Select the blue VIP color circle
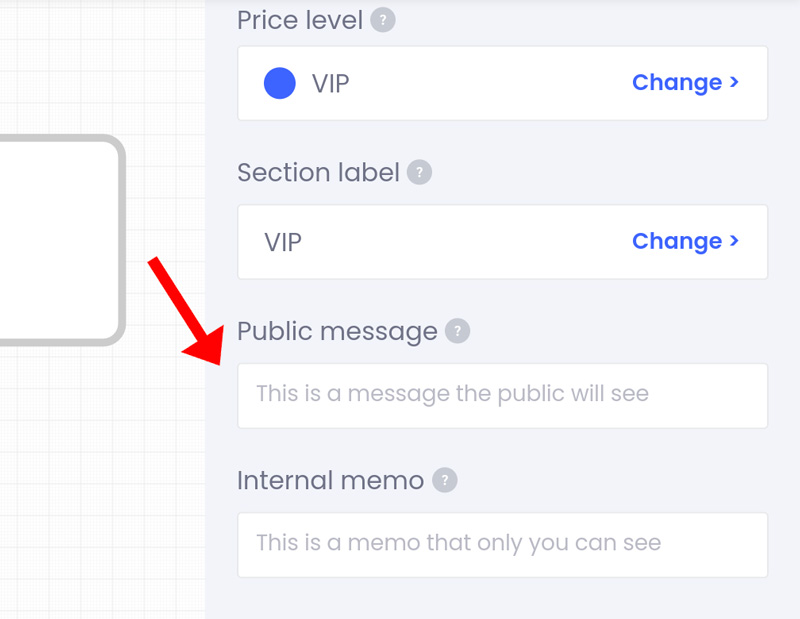Screen dimensions: 800x619 coord(280,83)
